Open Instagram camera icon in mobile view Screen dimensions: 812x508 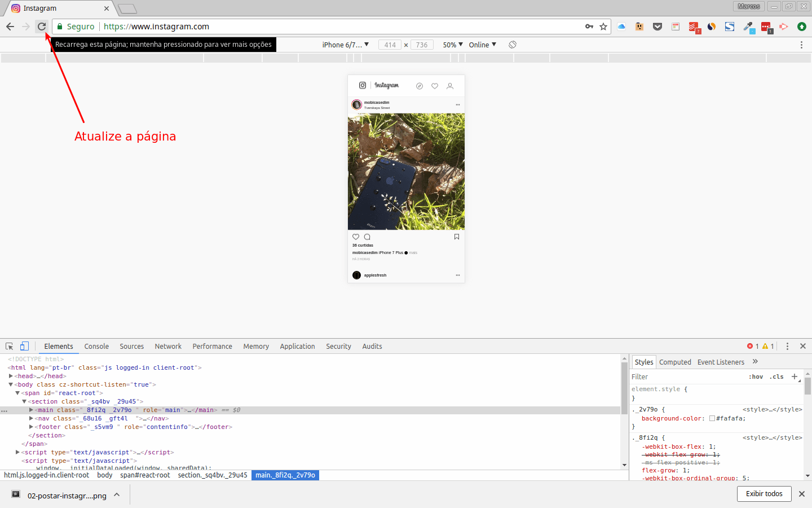(363, 85)
